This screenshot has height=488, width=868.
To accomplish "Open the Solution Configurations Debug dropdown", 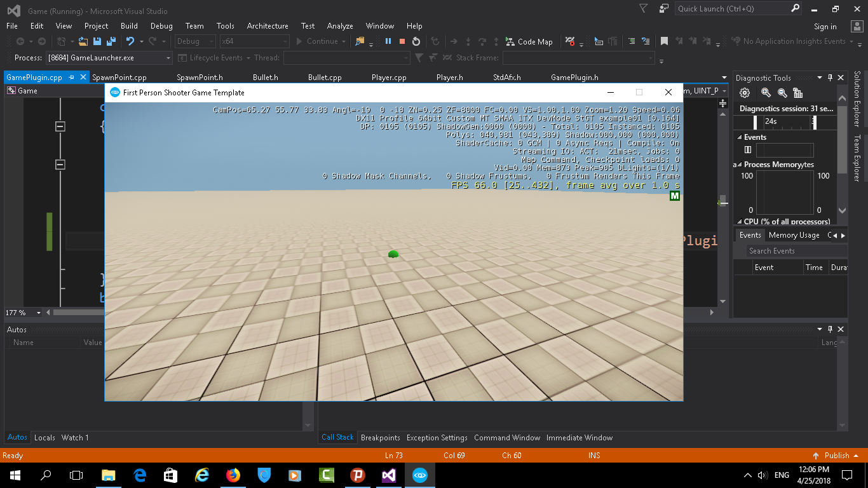I will pyautogui.click(x=195, y=41).
